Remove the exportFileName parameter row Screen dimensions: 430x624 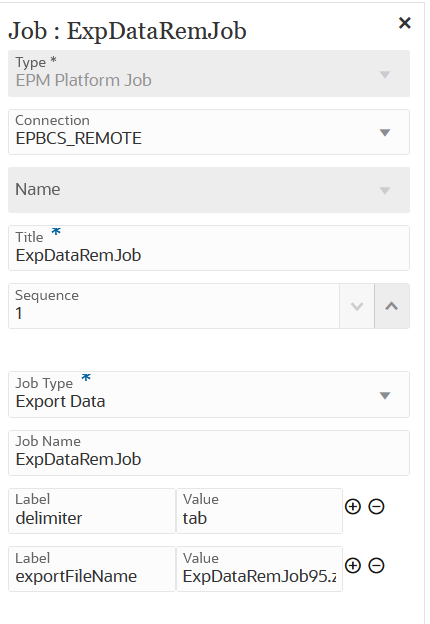(376, 566)
